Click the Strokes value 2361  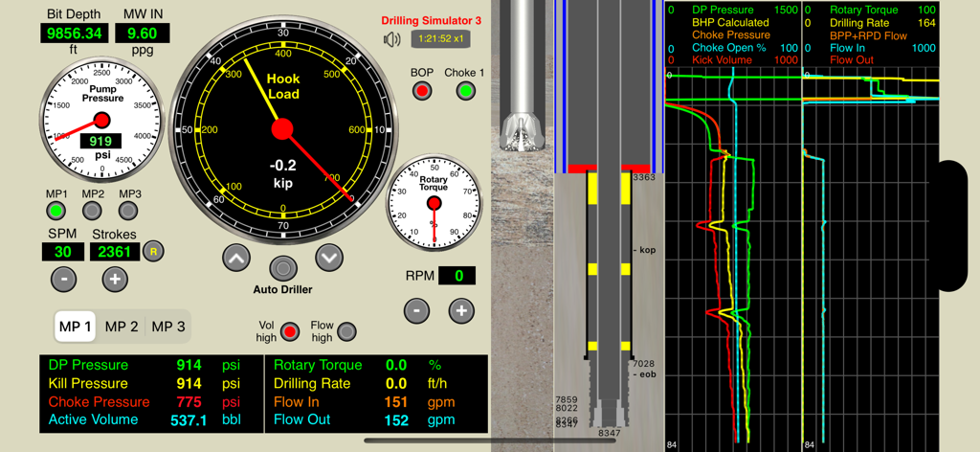point(115,252)
